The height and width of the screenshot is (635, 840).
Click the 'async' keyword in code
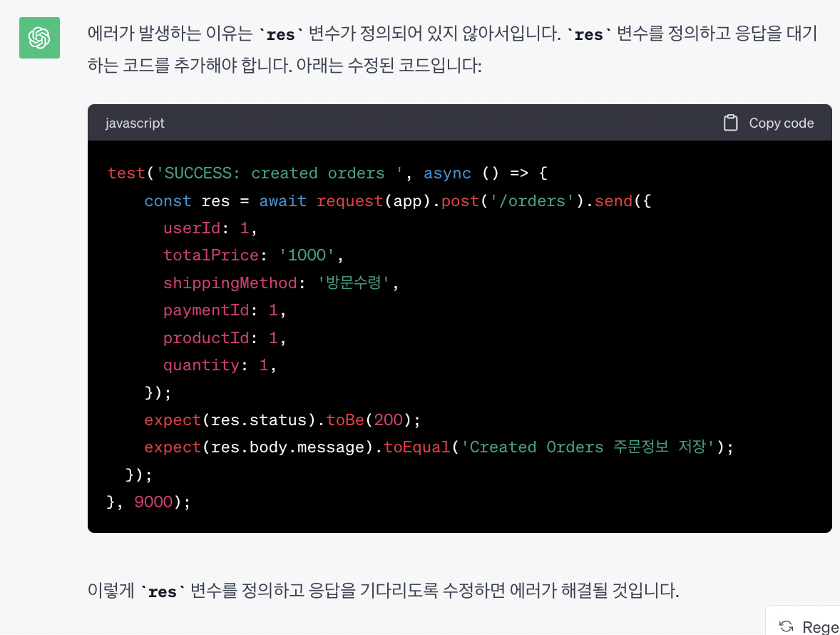tap(447, 173)
